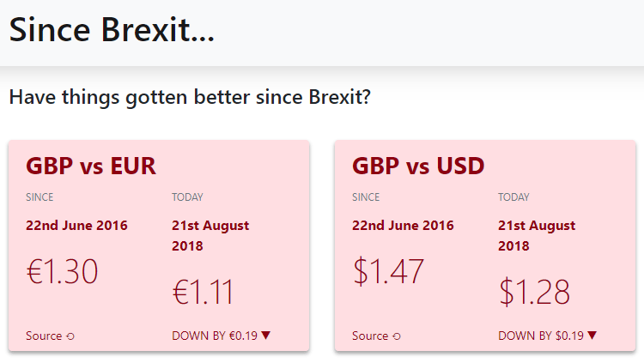The image size is (644, 363).
Task: Click the refresh icon beside EUR Source
Action: (70, 336)
